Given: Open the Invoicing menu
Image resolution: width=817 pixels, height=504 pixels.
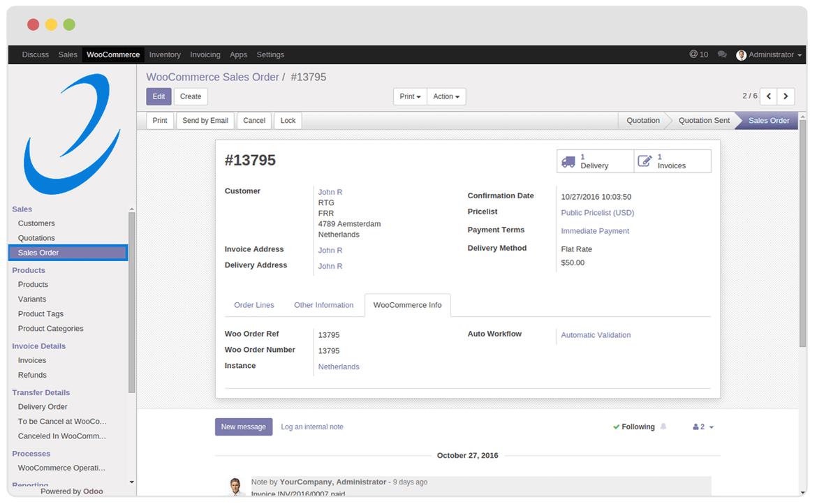Looking at the screenshot, I should click(205, 54).
